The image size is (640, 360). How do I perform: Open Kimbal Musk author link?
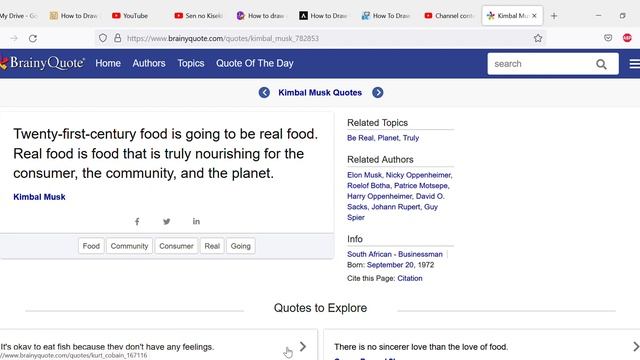point(39,197)
